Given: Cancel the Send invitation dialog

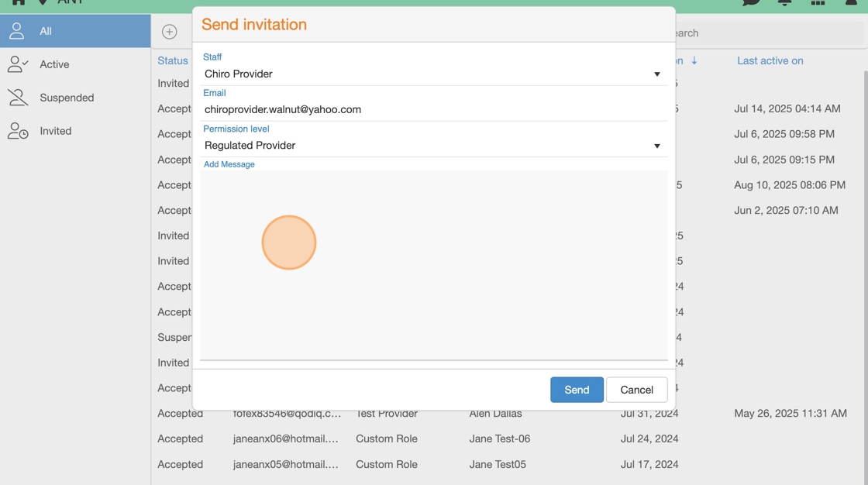Looking at the screenshot, I should pos(636,390).
